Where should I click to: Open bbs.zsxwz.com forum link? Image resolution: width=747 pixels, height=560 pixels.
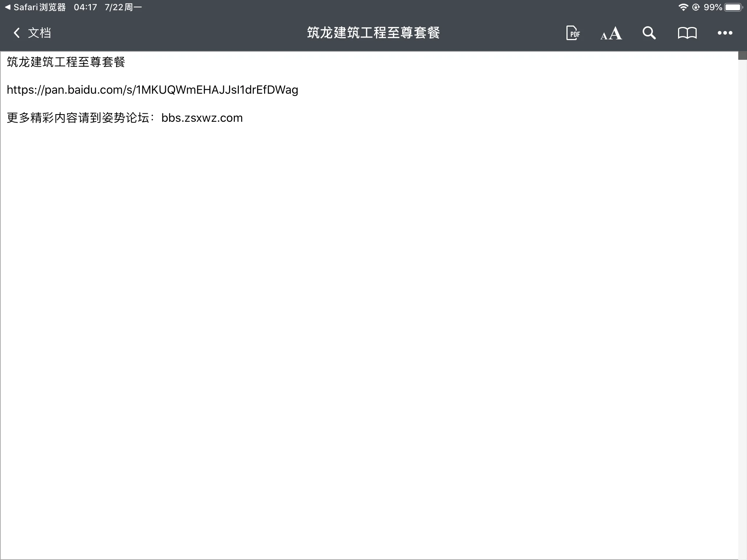[x=202, y=118]
